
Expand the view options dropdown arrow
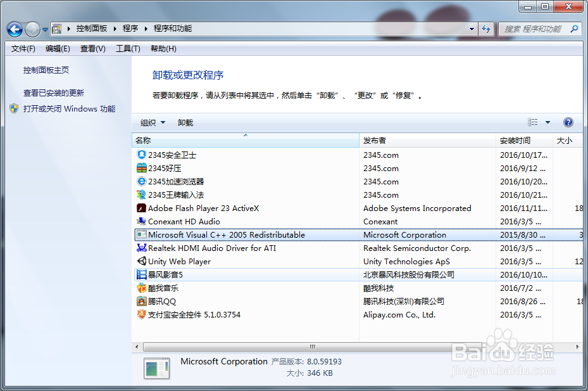547,122
